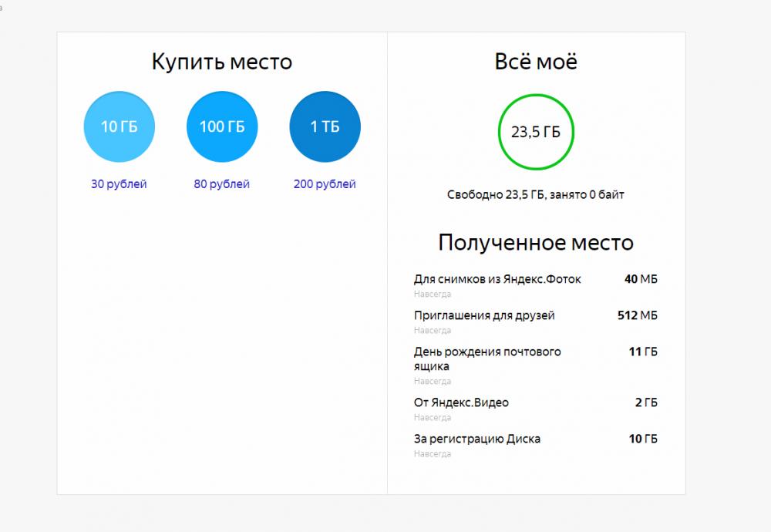The height and width of the screenshot is (532, 771).
Task: Follow the 80 рублей price link
Action: tap(222, 184)
